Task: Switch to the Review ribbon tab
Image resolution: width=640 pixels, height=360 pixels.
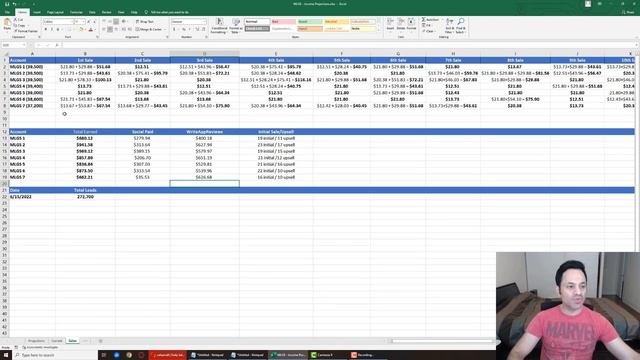Action: coord(107,12)
